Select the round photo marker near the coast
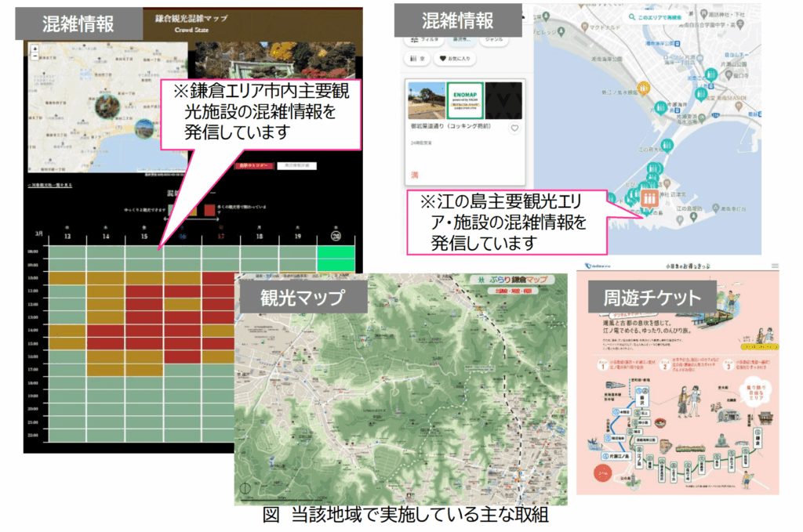 point(144,128)
